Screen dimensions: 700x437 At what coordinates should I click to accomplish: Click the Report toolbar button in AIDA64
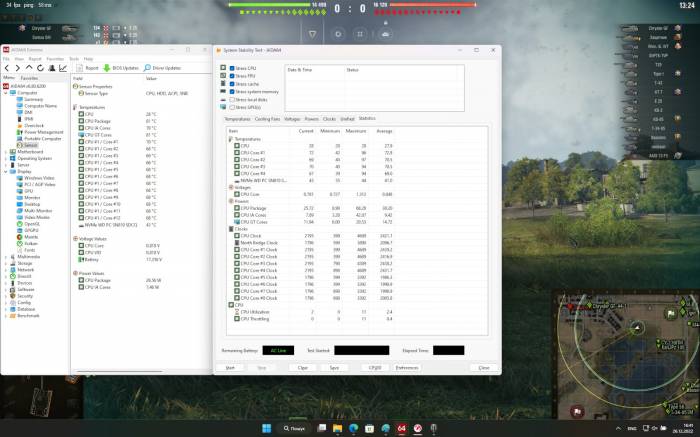[88, 68]
